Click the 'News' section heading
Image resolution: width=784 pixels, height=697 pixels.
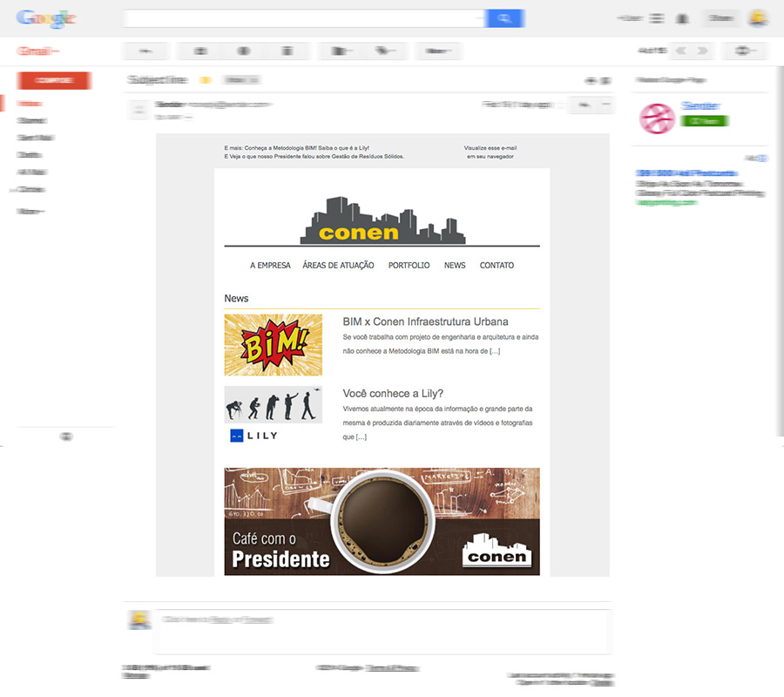(236, 299)
